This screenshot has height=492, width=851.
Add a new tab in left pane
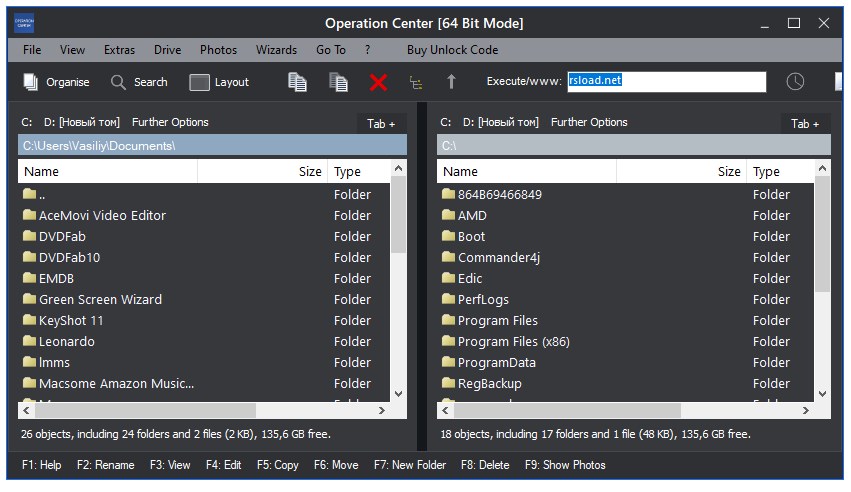381,123
